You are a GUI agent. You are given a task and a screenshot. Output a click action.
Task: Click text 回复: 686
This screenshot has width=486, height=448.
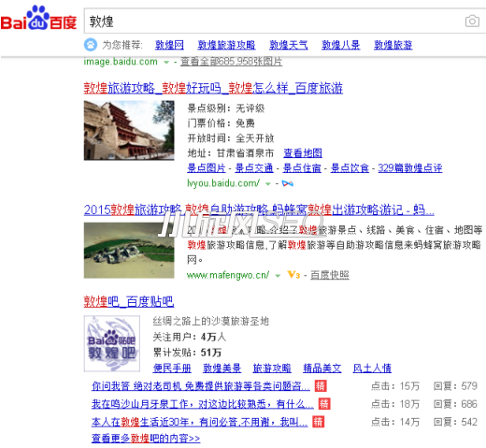455,404
